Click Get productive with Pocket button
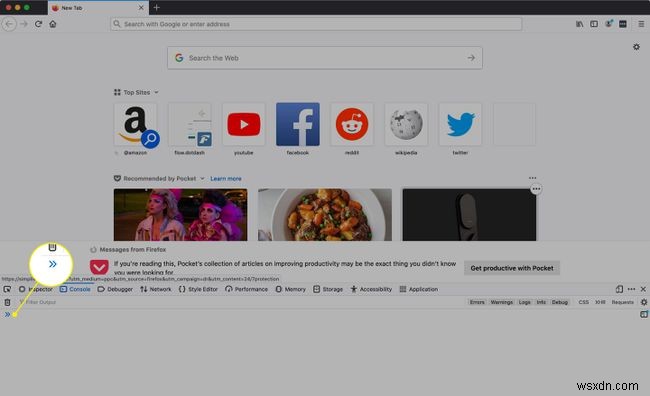 [512, 268]
